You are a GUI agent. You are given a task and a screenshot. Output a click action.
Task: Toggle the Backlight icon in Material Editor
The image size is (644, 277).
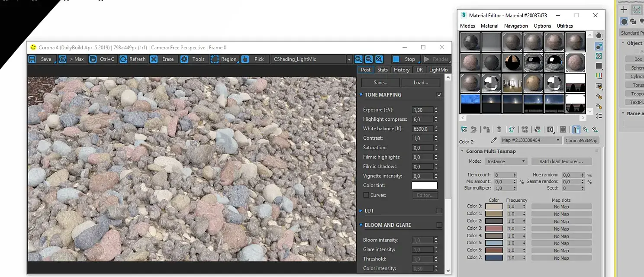(599, 46)
